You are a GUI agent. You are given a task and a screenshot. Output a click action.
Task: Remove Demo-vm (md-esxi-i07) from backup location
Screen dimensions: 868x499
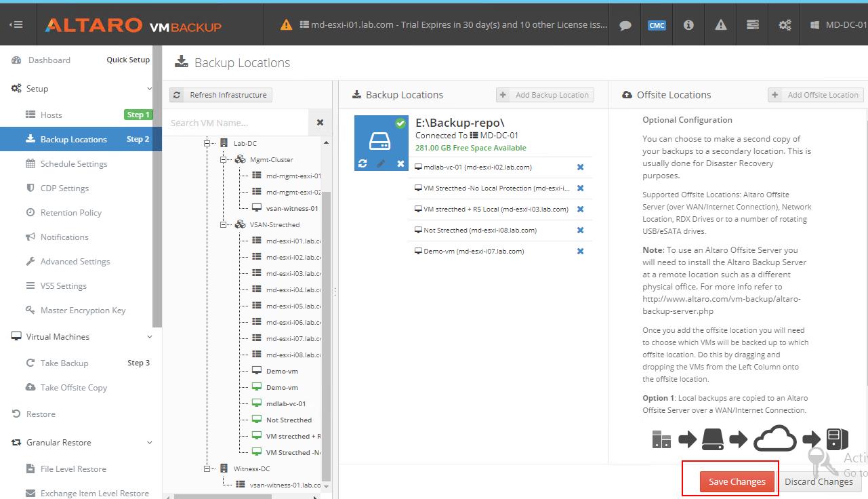(x=580, y=252)
